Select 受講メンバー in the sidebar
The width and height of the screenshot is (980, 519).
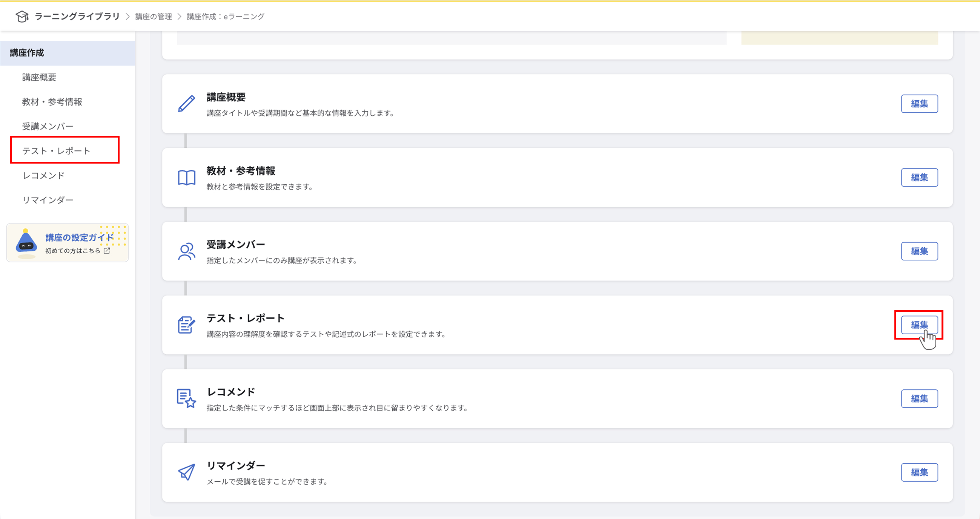(47, 126)
